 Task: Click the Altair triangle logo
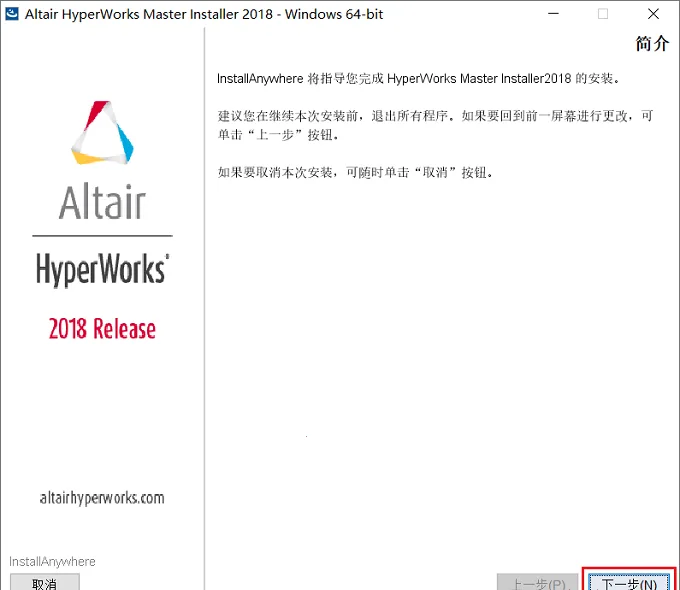[102, 133]
